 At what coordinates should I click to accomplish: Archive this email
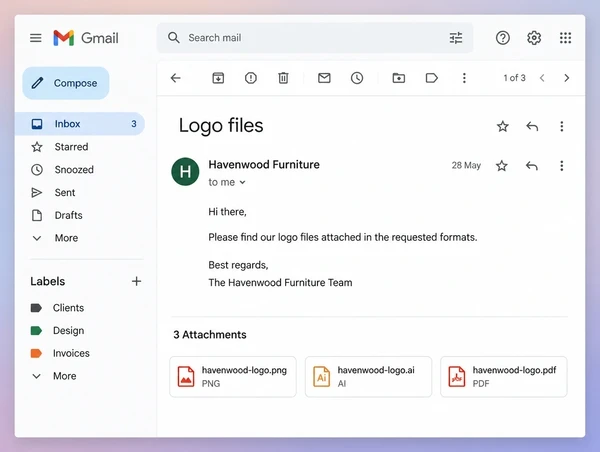tap(218, 78)
